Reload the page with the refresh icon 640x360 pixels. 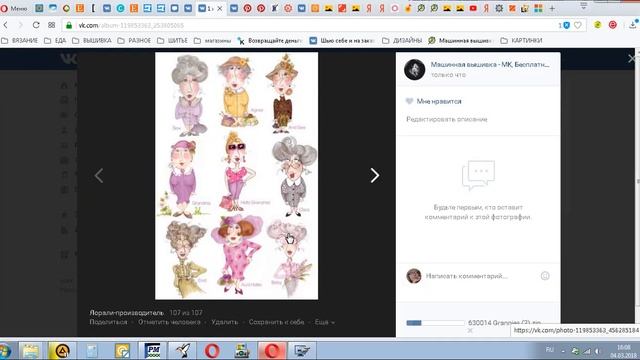(x=36, y=25)
